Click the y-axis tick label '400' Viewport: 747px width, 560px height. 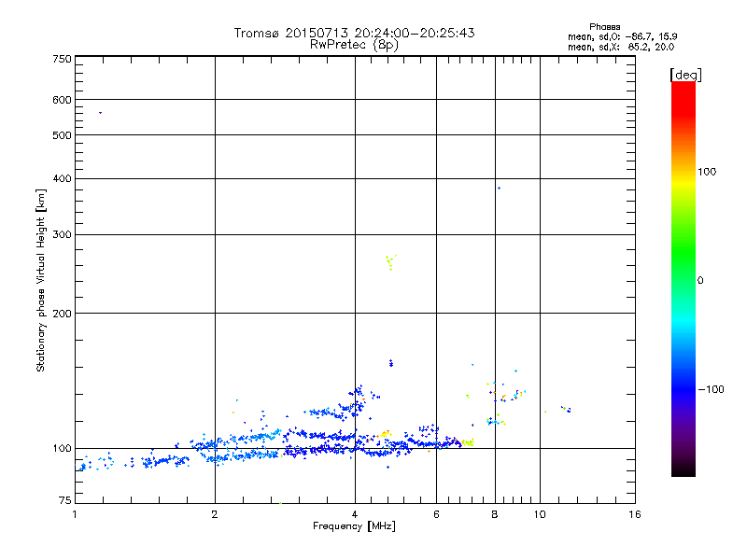point(62,178)
